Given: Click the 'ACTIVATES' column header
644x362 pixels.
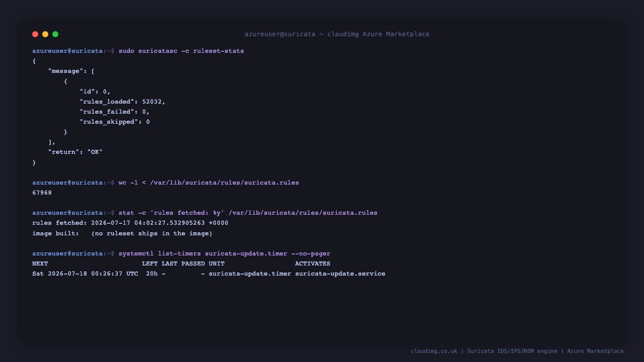Looking at the screenshot, I should [313, 263].
